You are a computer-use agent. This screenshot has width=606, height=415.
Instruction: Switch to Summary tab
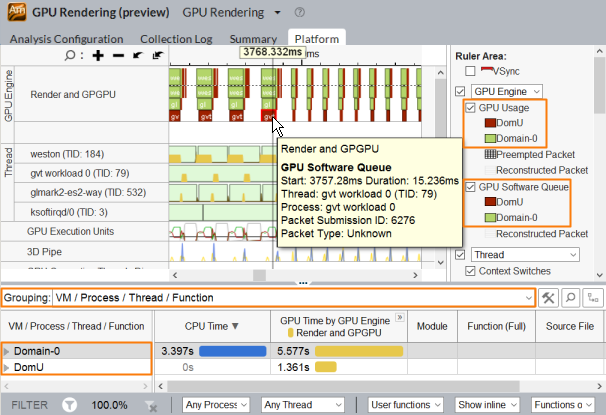point(253,39)
